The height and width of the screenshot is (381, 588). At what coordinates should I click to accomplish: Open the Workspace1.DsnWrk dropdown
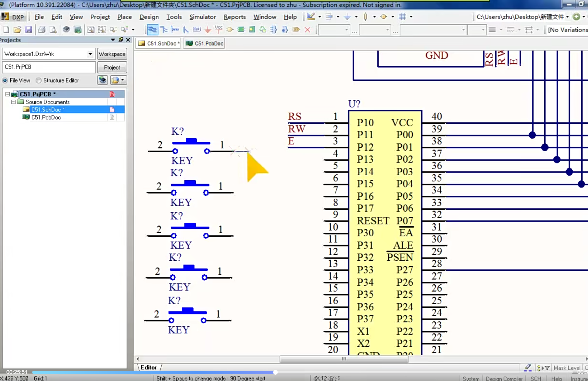90,54
